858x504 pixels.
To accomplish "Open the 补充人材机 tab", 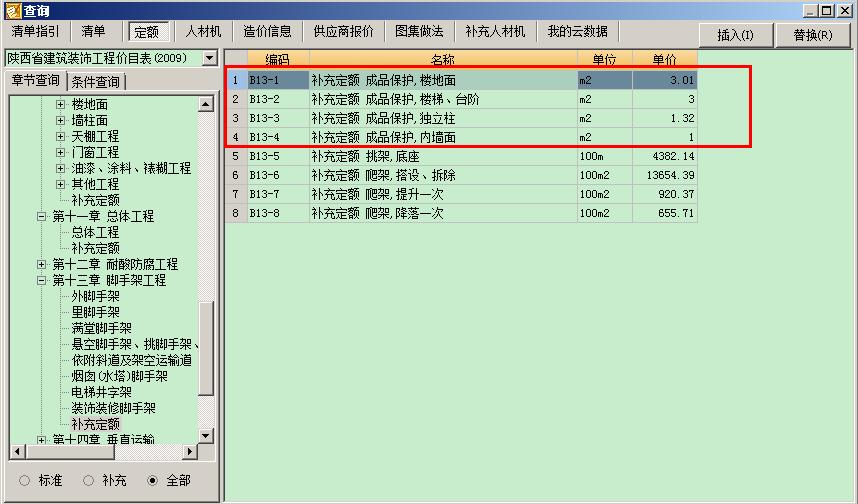I will point(495,32).
